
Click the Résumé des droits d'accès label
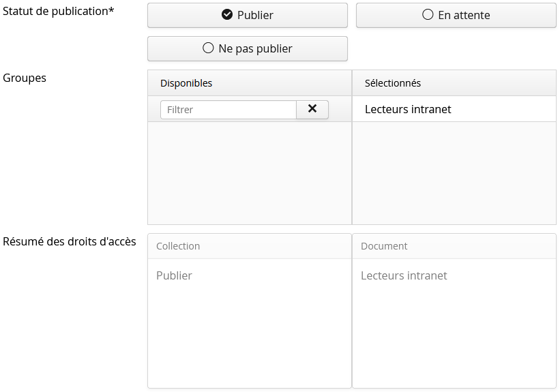click(x=70, y=241)
